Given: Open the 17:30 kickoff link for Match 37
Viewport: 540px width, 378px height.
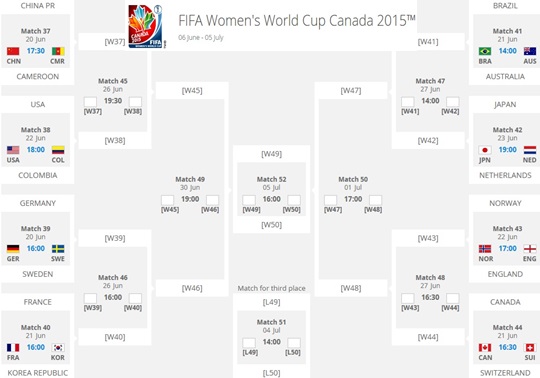Looking at the screenshot, I should pyautogui.click(x=36, y=51).
